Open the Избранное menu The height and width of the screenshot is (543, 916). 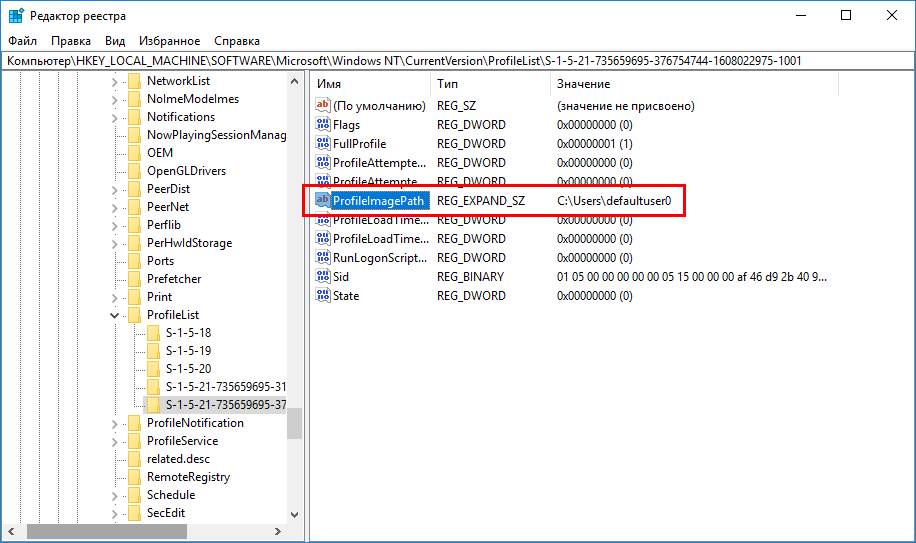pos(170,41)
